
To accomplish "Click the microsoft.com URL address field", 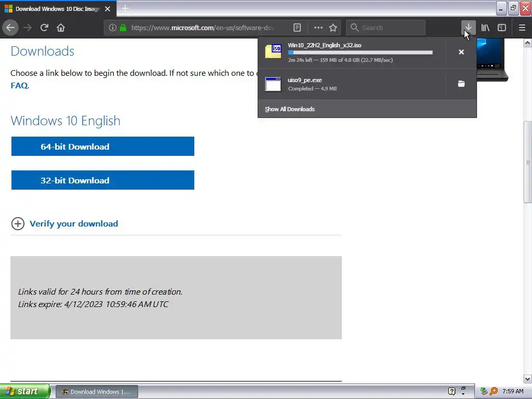I will (x=203, y=28).
